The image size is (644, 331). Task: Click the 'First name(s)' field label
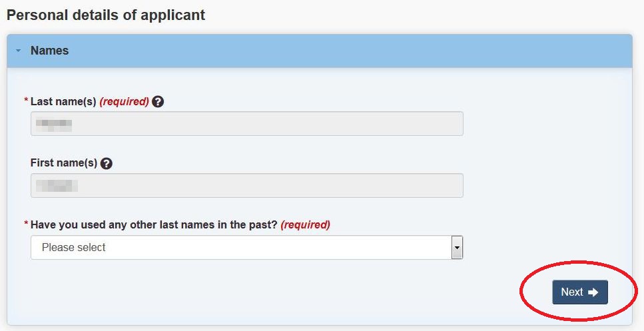click(x=64, y=163)
